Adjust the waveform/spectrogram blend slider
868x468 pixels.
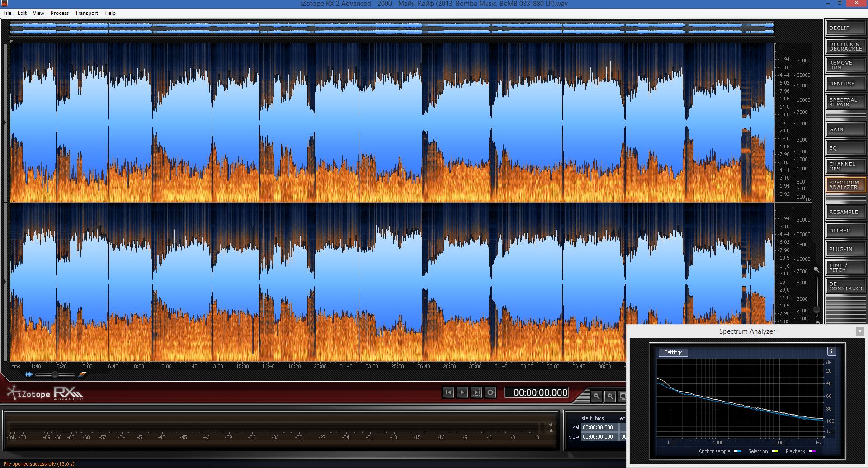coord(55,374)
